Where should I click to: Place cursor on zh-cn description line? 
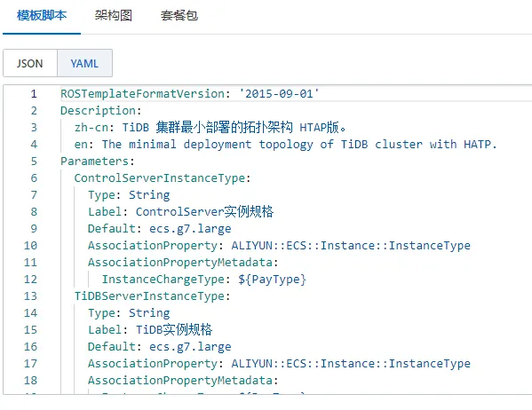tap(210, 128)
